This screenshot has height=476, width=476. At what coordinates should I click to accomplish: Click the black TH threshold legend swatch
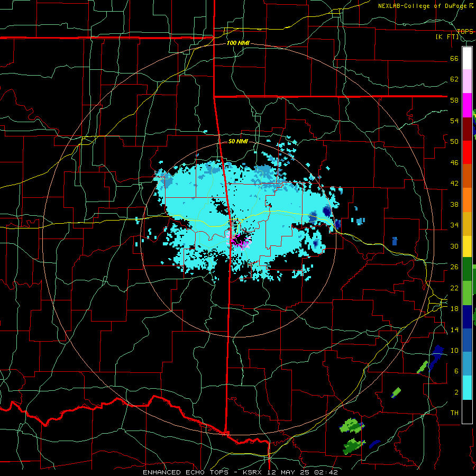click(467, 411)
